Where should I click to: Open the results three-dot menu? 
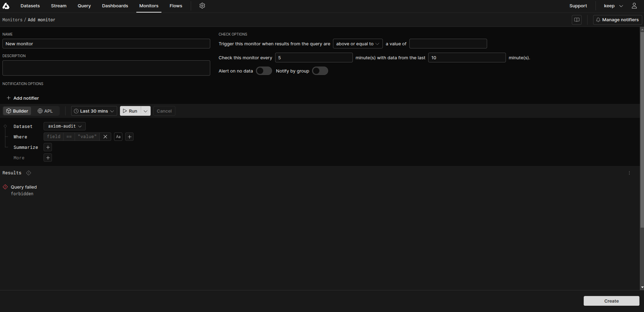pyautogui.click(x=629, y=173)
